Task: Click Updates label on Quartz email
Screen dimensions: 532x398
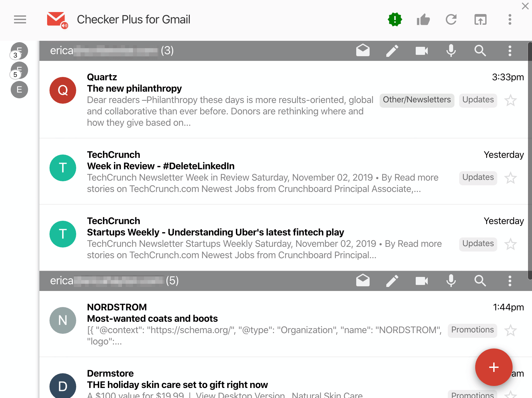Action: 478,100
